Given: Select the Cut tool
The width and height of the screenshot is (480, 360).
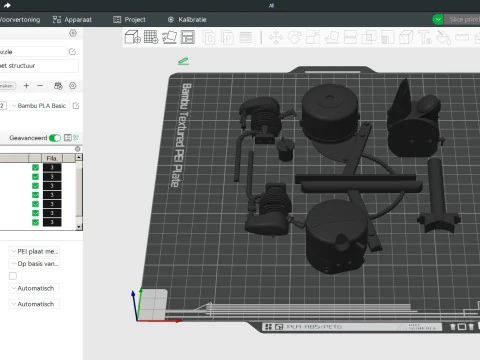Looking at the screenshot, I should [x=350, y=37].
